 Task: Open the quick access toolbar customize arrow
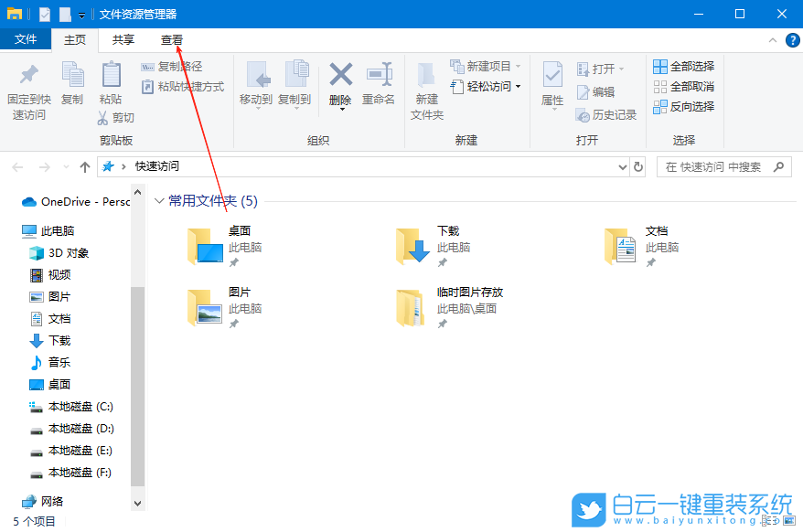click(82, 14)
